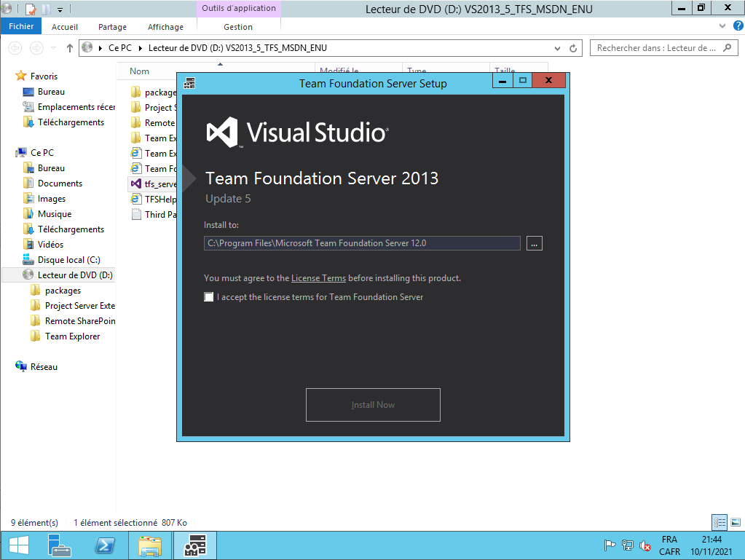Open the Fichier menu

pyautogui.click(x=21, y=26)
